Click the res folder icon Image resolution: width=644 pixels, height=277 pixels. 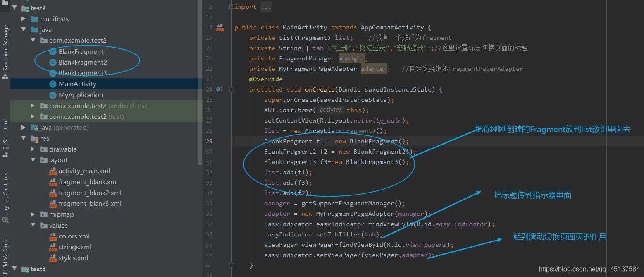(x=34, y=138)
